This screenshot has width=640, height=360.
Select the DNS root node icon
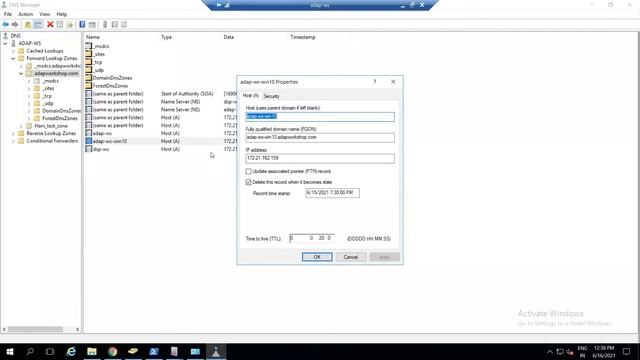coord(5,36)
